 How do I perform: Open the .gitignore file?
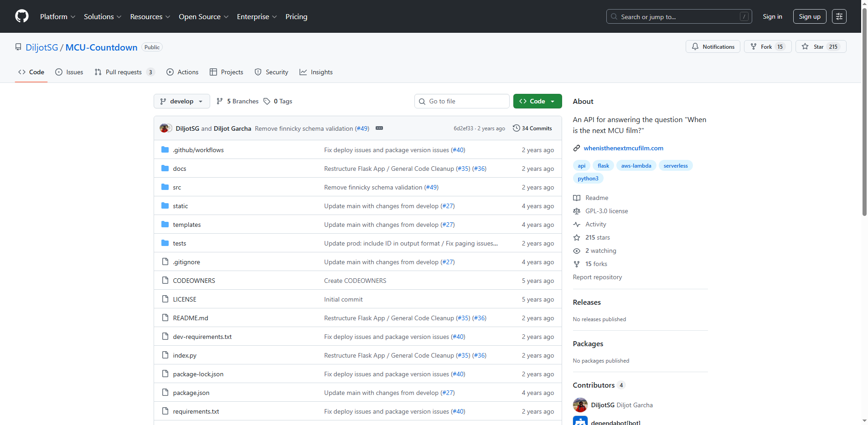186,262
